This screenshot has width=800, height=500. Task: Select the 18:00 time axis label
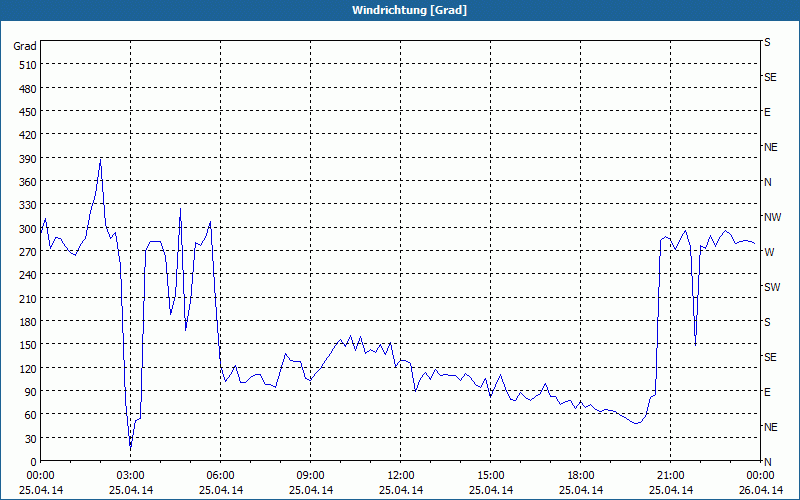tap(581, 476)
